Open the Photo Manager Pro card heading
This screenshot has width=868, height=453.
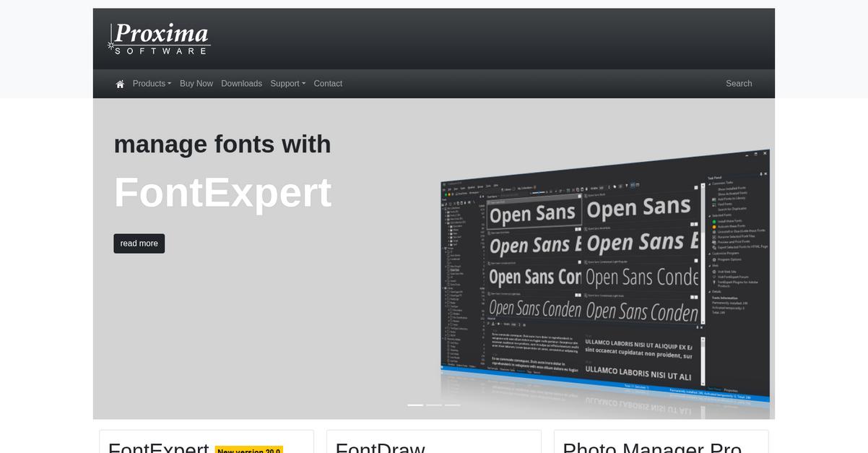click(652, 448)
